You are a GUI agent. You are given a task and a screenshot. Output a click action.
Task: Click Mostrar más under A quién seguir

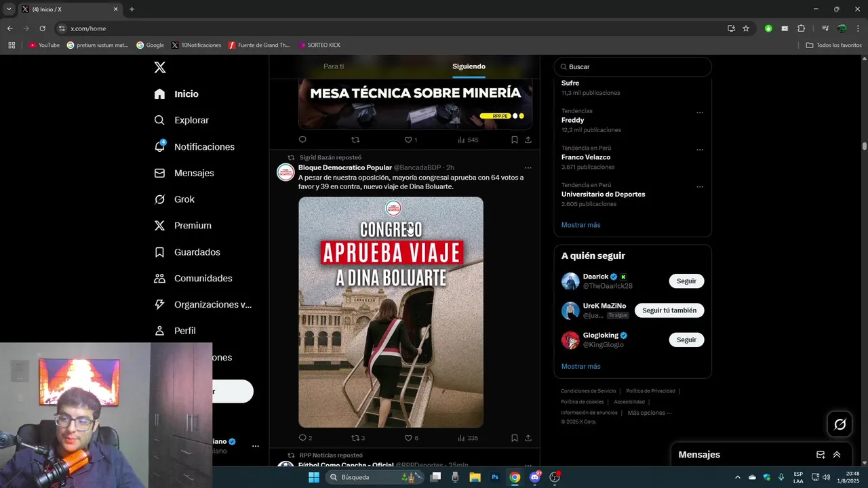580,367
